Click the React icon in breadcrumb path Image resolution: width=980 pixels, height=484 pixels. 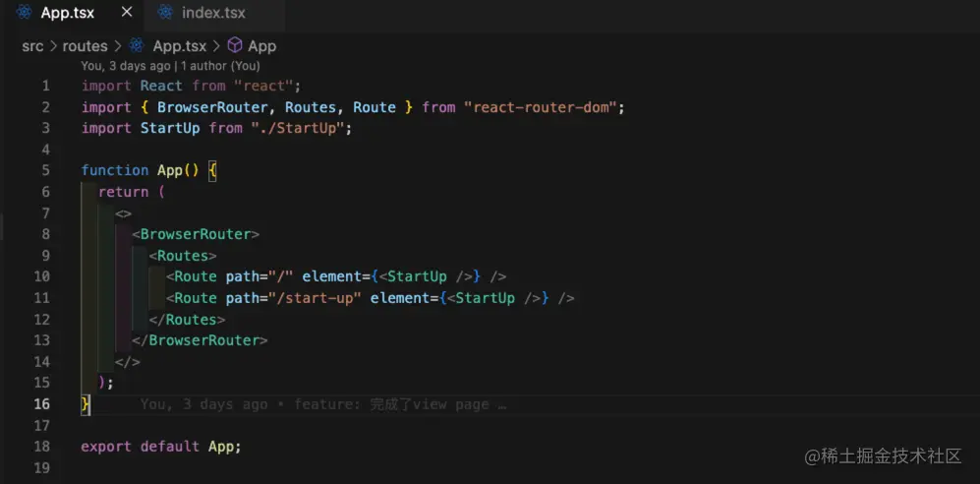[x=137, y=45]
